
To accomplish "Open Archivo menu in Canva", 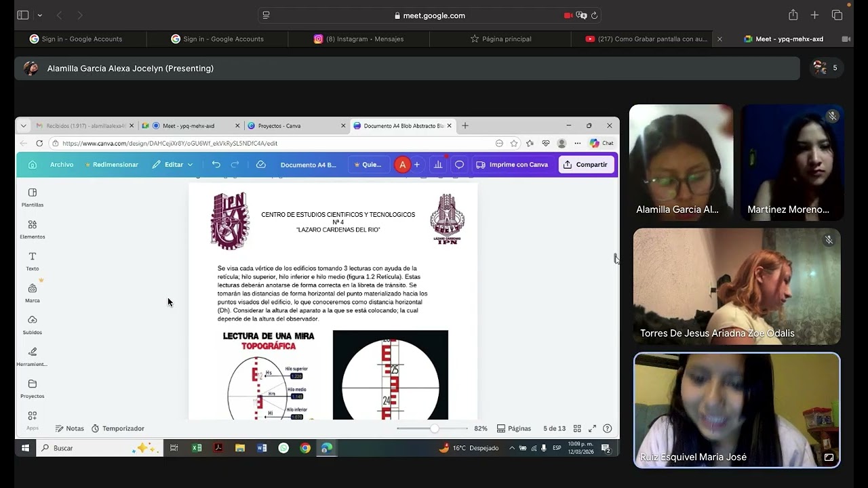I will coord(62,165).
